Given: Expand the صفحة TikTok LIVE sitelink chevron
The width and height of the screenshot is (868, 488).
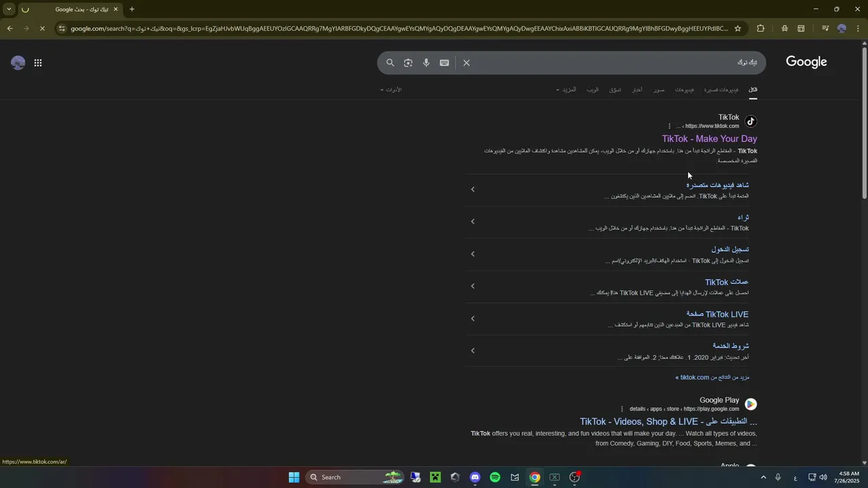Looking at the screenshot, I should [473, 319].
